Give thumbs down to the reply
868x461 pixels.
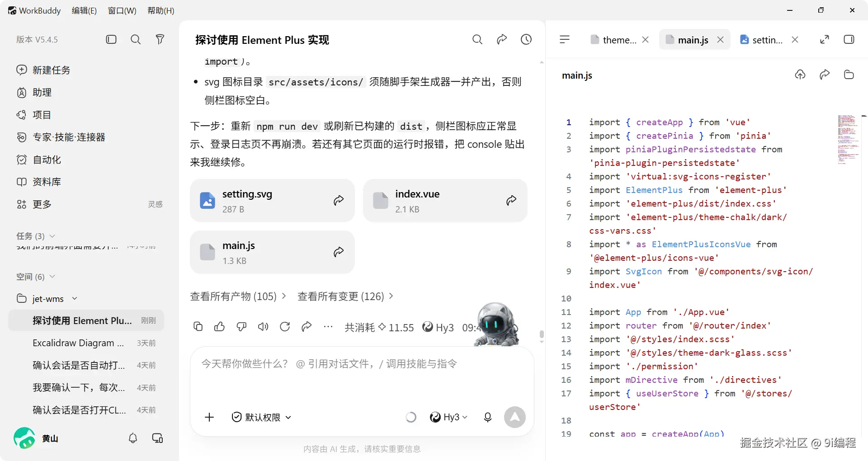(241, 327)
